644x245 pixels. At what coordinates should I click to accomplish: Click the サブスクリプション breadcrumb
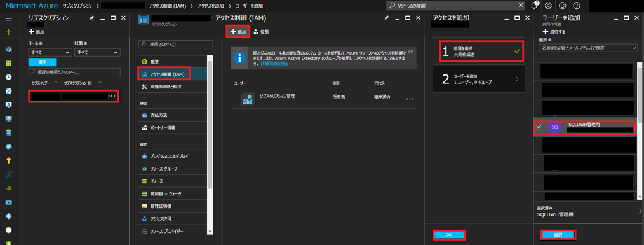coord(77,6)
